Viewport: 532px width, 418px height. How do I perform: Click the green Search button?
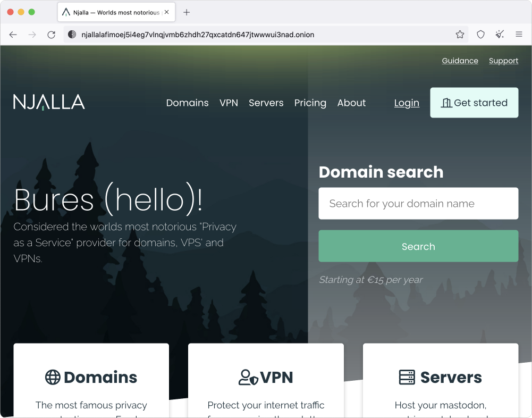point(418,246)
